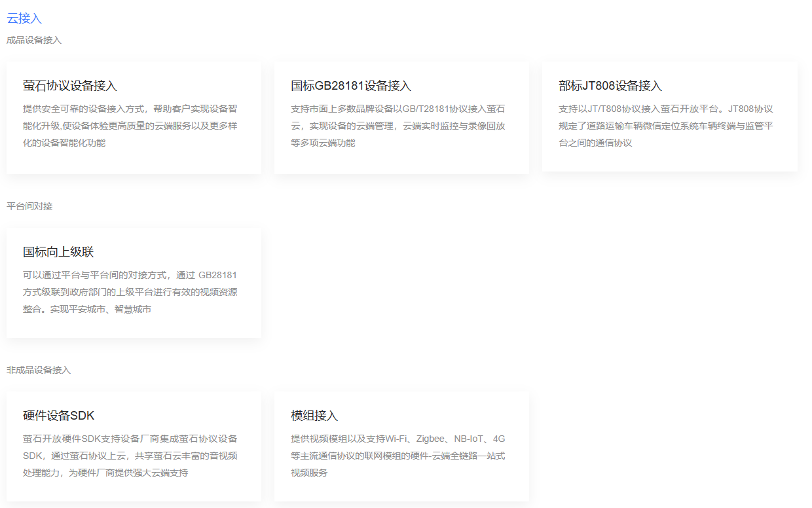812x508 pixels.
Task: Open the 硬件设备SDK card title
Action: click(x=59, y=416)
